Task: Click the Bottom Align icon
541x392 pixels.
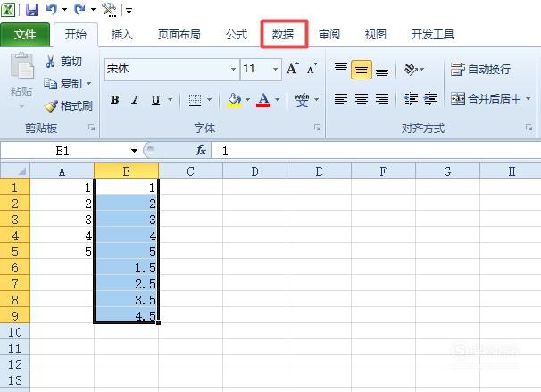Action: click(382, 71)
